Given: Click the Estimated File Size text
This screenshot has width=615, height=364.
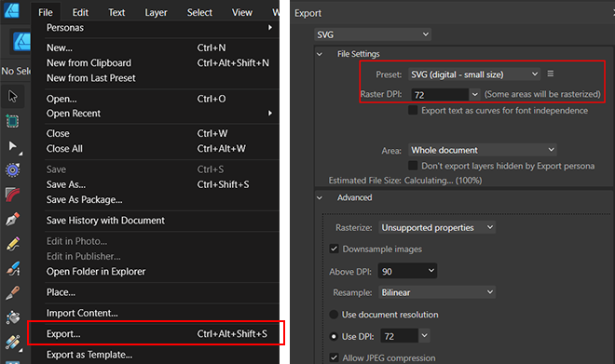Looking at the screenshot, I should (405, 181).
